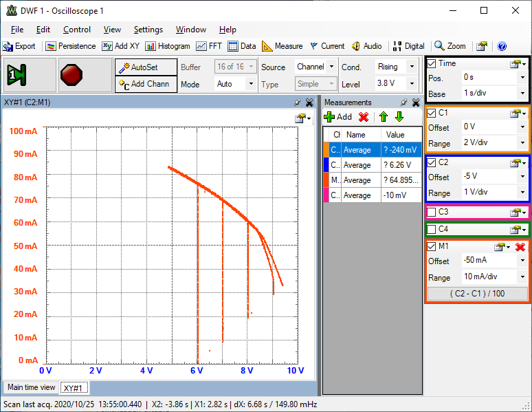Uncheck the C1 channel checkbox
This screenshot has width=532, height=412.
(x=432, y=112)
